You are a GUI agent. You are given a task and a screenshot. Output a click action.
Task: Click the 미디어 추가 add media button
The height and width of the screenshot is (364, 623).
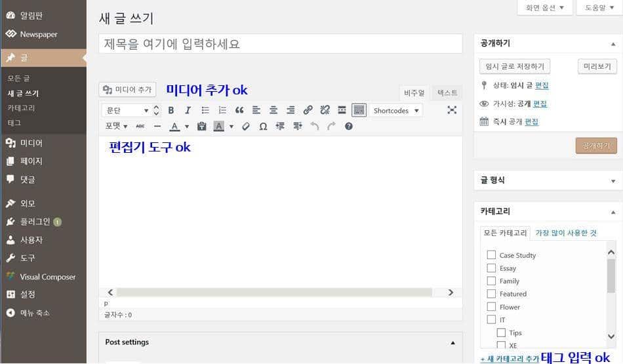click(x=127, y=89)
